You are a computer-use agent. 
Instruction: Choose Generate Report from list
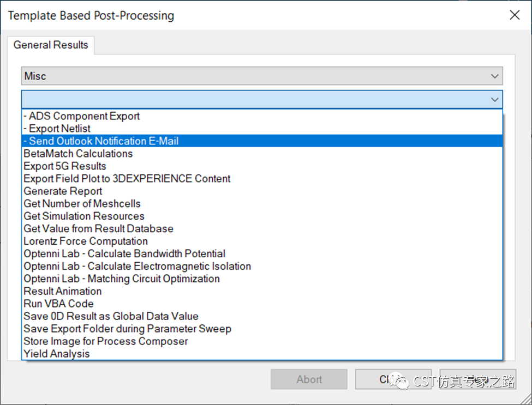click(261, 191)
